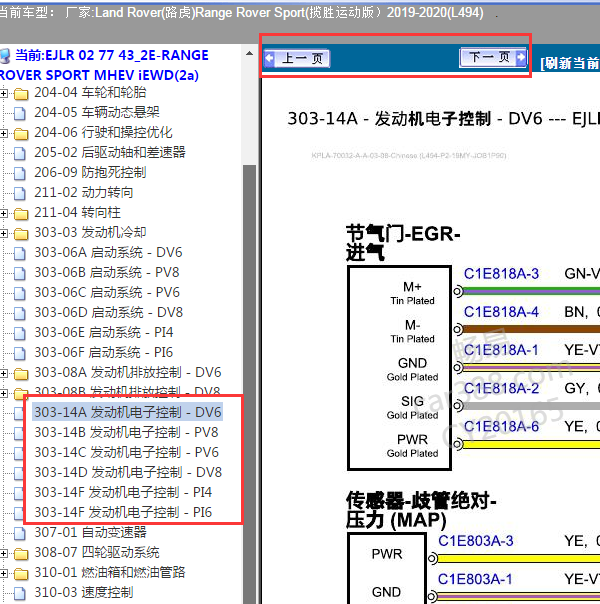The height and width of the screenshot is (604, 600).
Task: Open 205-02 后驱动轴和差速器 document
Action: 110,153
